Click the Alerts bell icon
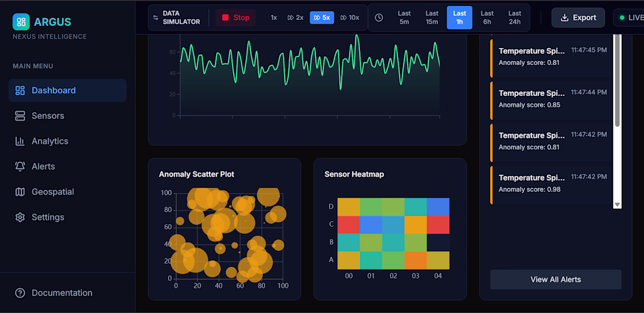This screenshot has height=313, width=644. click(x=20, y=167)
